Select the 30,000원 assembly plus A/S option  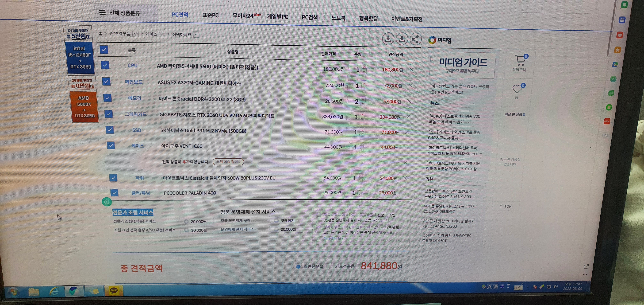[x=197, y=230]
